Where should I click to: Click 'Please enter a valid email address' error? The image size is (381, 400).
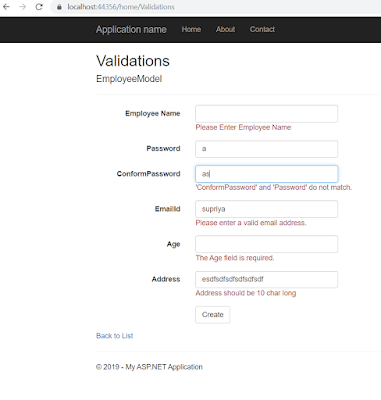251,223
